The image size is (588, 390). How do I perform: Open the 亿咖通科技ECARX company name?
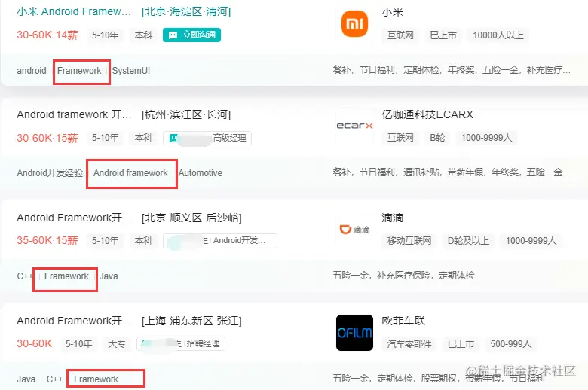click(427, 114)
